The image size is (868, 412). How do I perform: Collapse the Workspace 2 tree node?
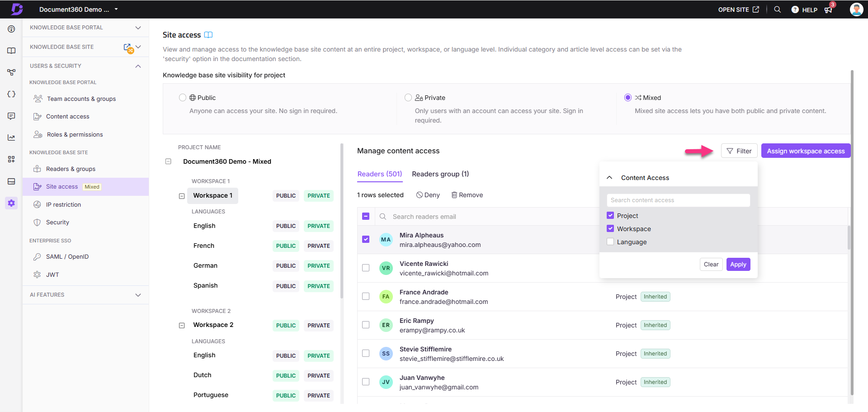pyautogui.click(x=182, y=325)
